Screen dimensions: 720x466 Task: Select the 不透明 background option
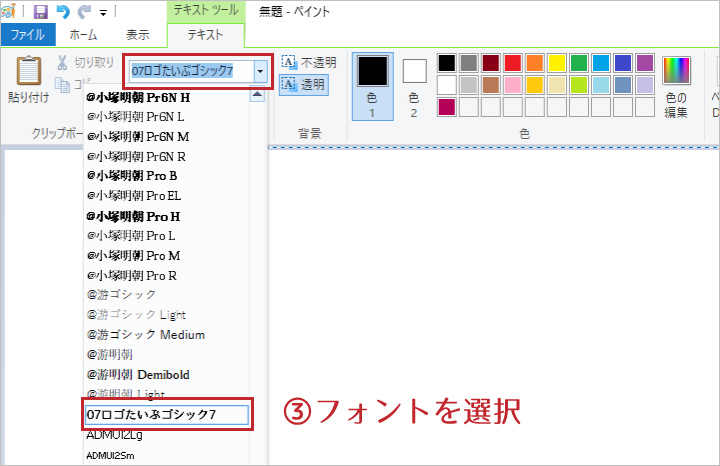coord(309,62)
